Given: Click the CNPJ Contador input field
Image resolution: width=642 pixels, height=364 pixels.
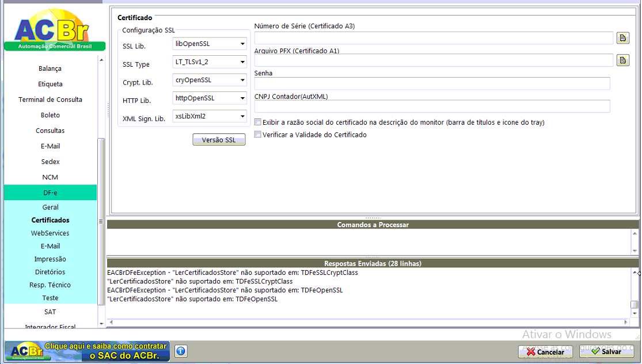Looking at the screenshot, I should click(432, 106).
